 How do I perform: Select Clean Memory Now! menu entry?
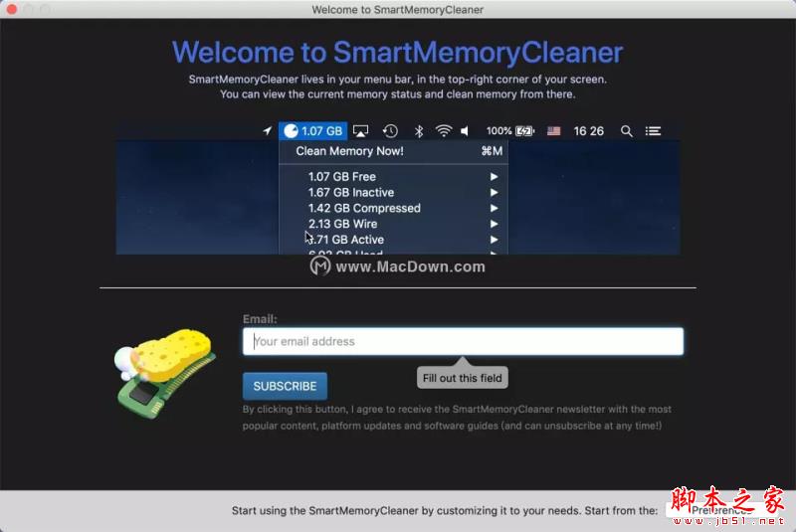393,151
